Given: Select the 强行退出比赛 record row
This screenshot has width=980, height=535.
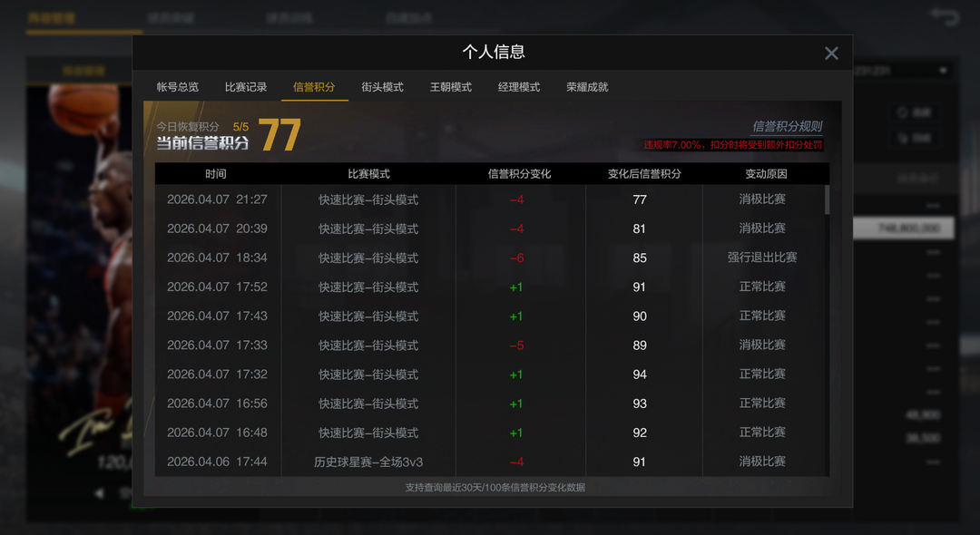Looking at the screenshot, I should click(x=490, y=258).
